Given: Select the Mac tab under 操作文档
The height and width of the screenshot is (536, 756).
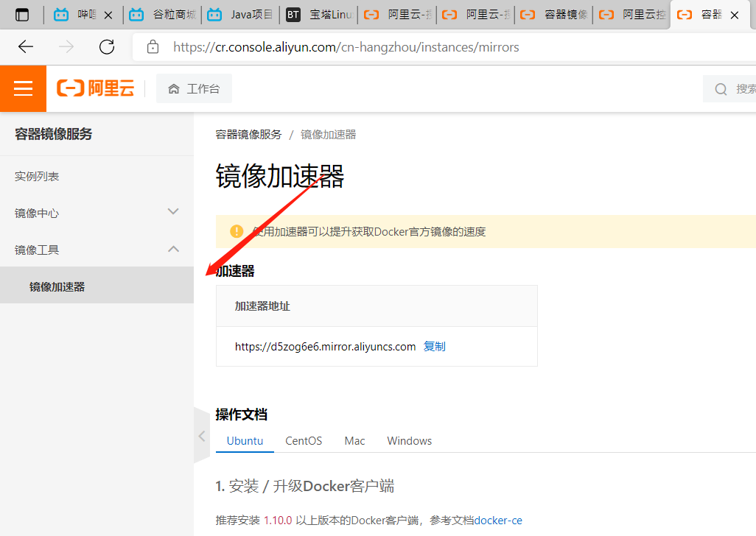Looking at the screenshot, I should coord(354,440).
